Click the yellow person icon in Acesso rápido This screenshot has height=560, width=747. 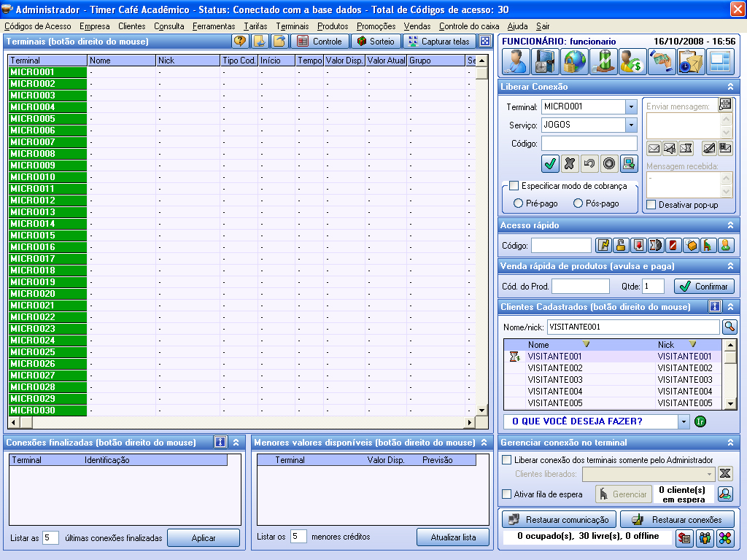(726, 245)
